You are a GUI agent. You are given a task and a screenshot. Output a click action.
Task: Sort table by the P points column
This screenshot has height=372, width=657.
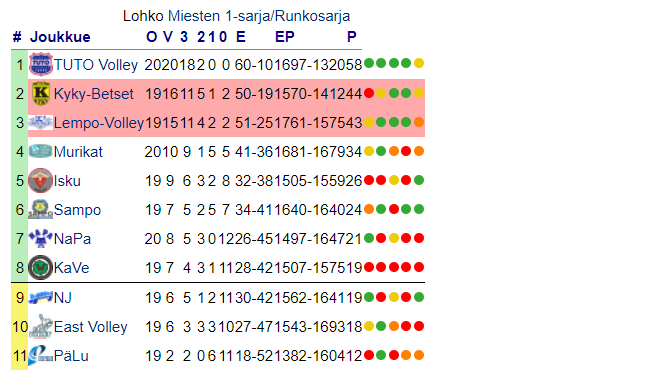click(x=352, y=37)
